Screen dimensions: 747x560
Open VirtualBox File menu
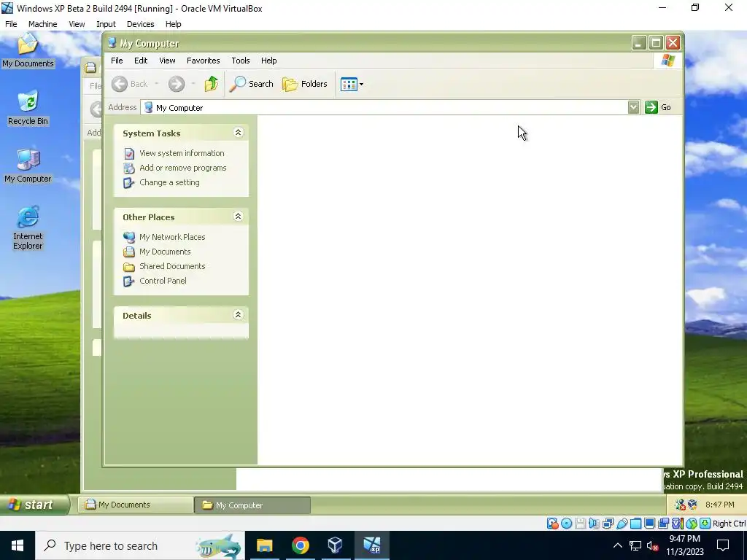tap(11, 24)
